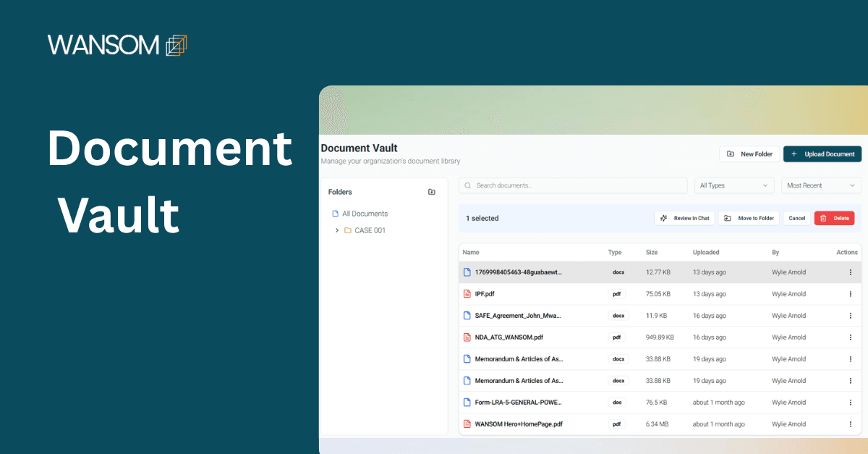Click the pdf type badge of IPF.pdf

[x=616, y=294]
